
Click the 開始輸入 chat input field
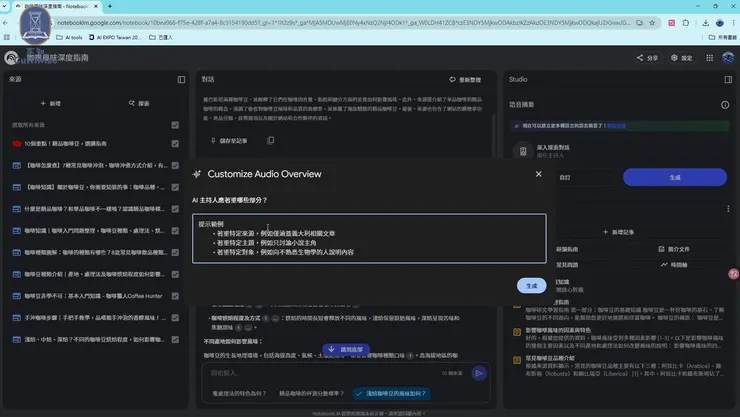323,373
